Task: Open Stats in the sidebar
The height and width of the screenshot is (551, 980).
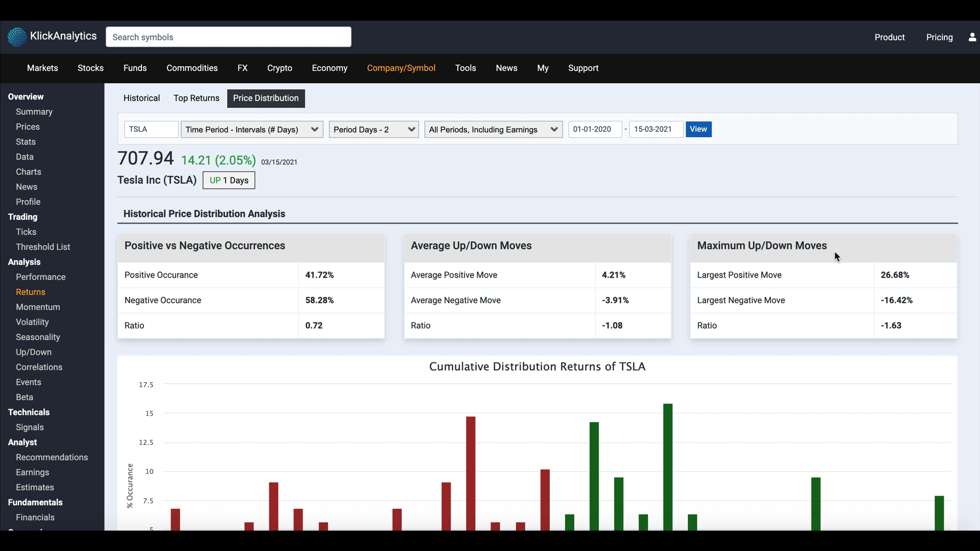Action: tap(26, 142)
